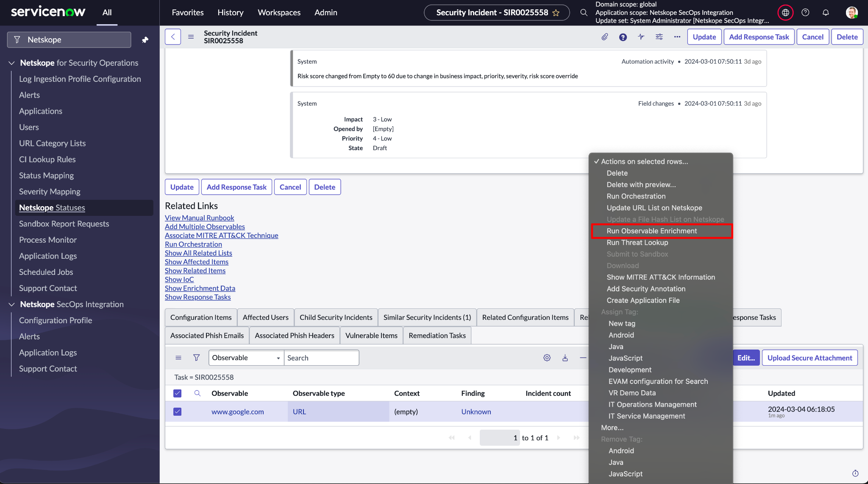868x484 pixels.
Task: Click the Unknown finding value
Action: (x=476, y=411)
